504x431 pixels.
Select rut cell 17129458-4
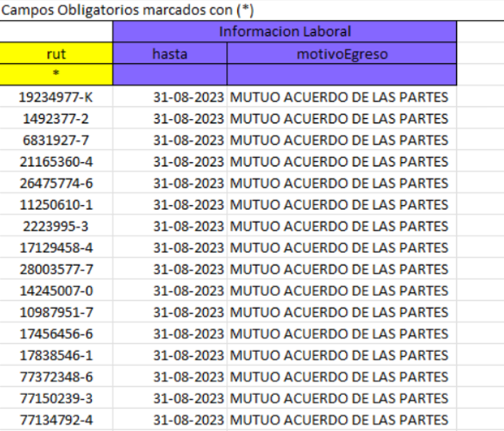[x=56, y=247]
